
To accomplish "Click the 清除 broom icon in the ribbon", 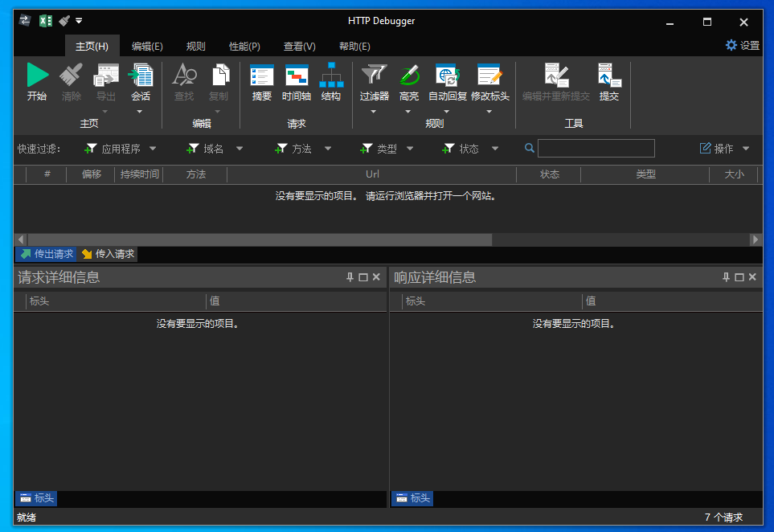I will pyautogui.click(x=71, y=75).
